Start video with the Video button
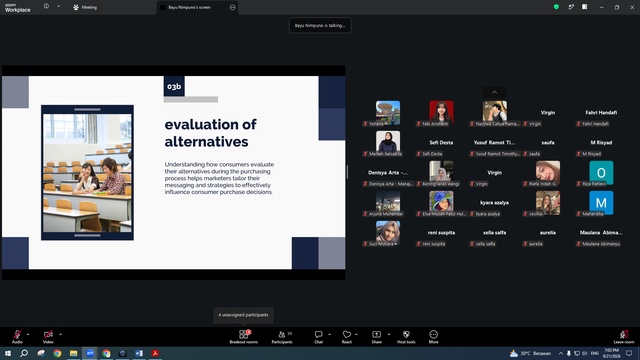The width and height of the screenshot is (640, 360). pos(48,336)
